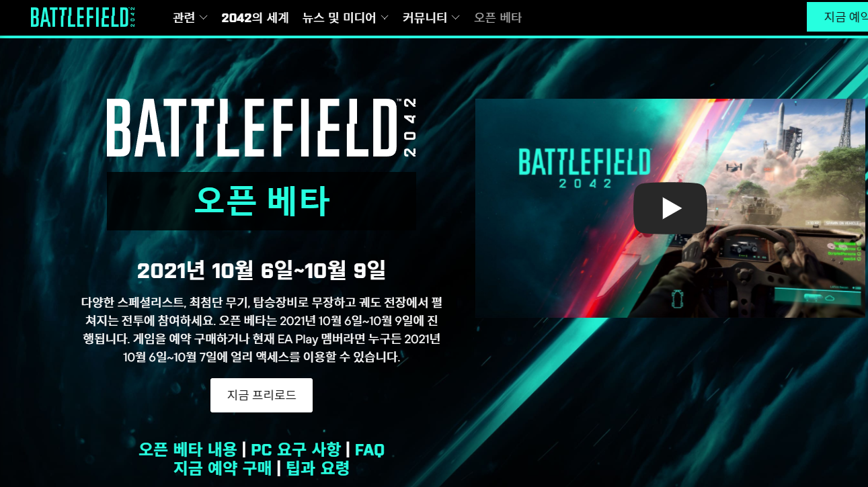Select the 오픈 베타 nav item
The height and width of the screenshot is (487, 868).
(x=498, y=18)
